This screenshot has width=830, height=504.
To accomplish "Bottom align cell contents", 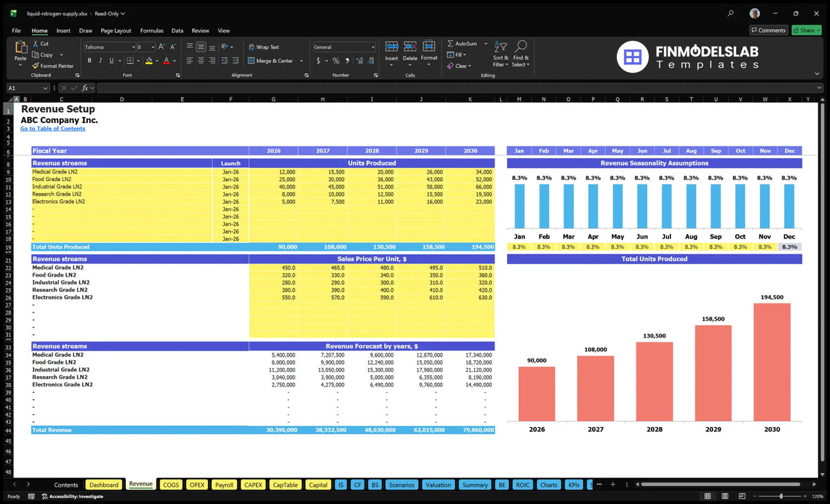I will point(212,47).
